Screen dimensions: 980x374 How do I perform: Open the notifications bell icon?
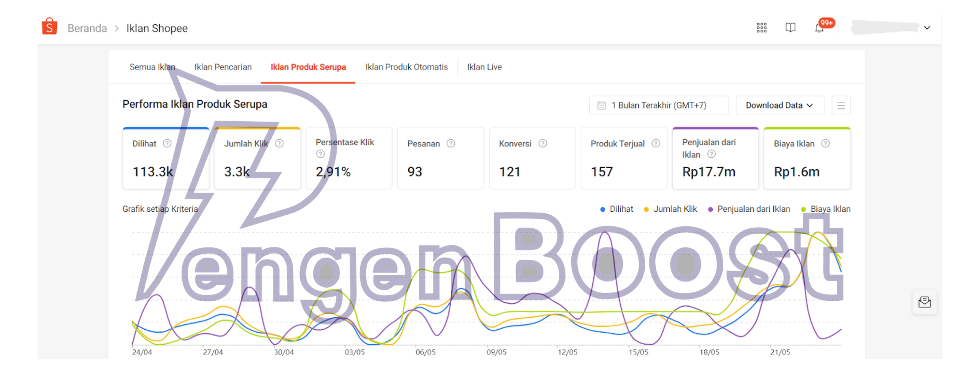(819, 28)
